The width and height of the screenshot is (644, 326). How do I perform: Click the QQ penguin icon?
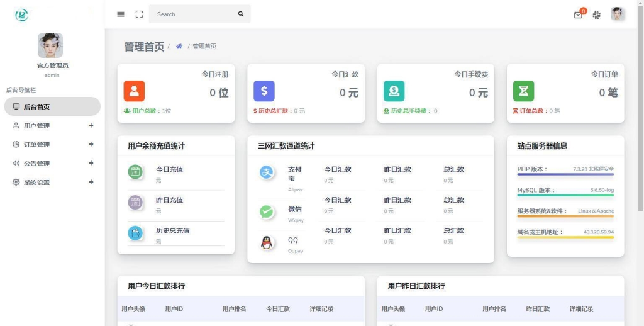point(267,243)
